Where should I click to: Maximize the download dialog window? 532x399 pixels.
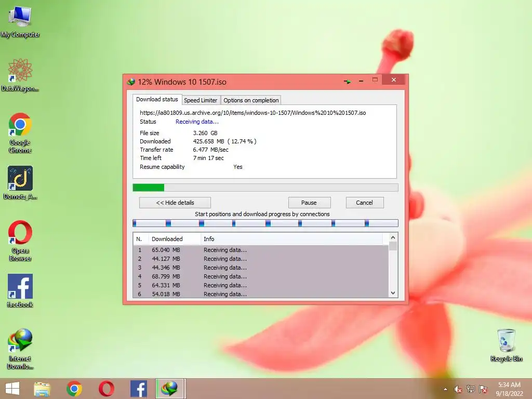point(375,80)
